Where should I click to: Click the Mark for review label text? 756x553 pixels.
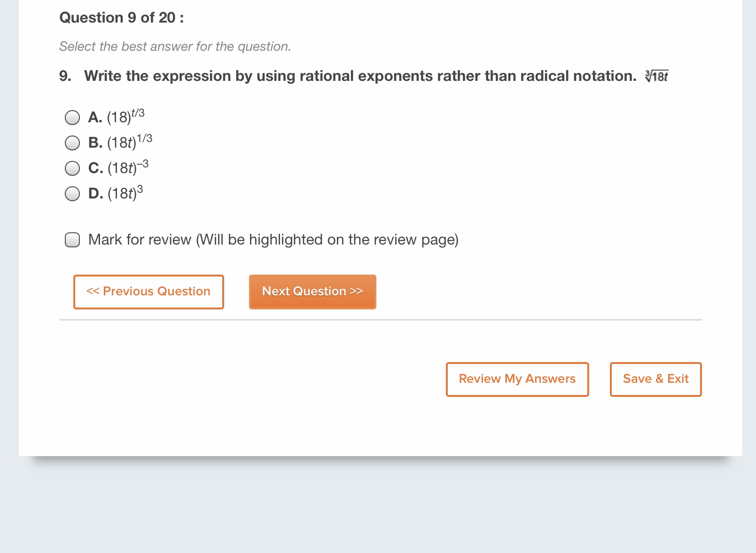273,239
